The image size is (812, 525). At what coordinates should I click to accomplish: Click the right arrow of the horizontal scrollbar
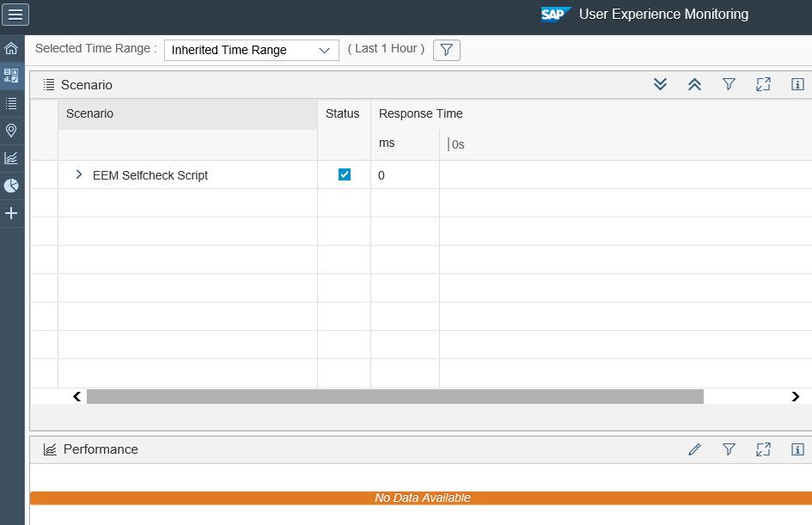click(796, 397)
